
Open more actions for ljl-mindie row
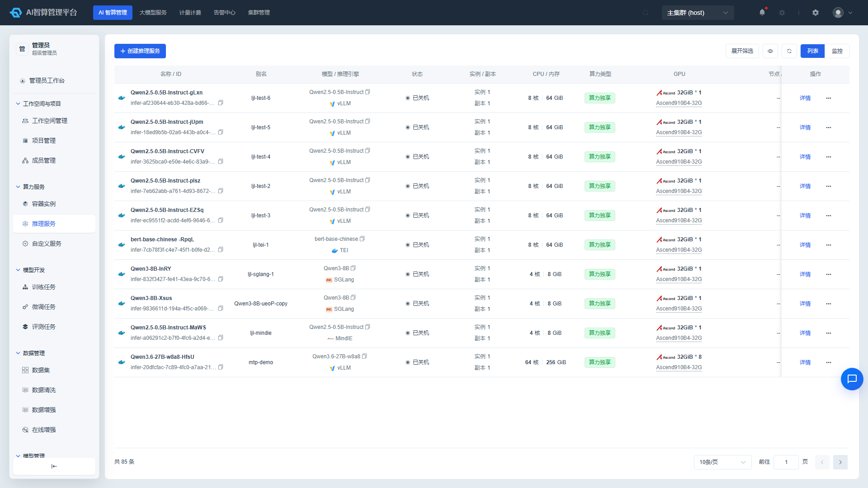[829, 333]
